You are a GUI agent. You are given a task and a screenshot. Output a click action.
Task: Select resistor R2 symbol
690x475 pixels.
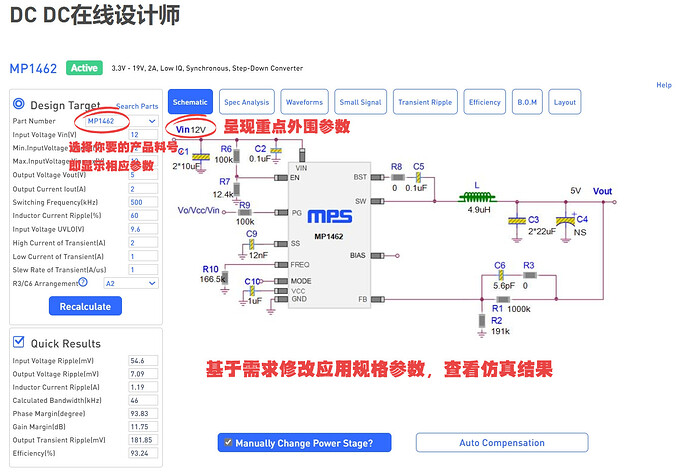point(482,320)
